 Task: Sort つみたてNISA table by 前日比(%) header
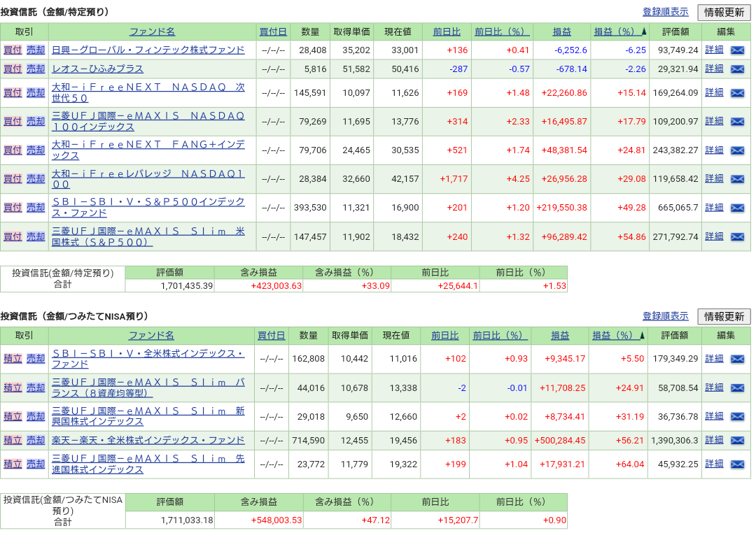click(500, 335)
